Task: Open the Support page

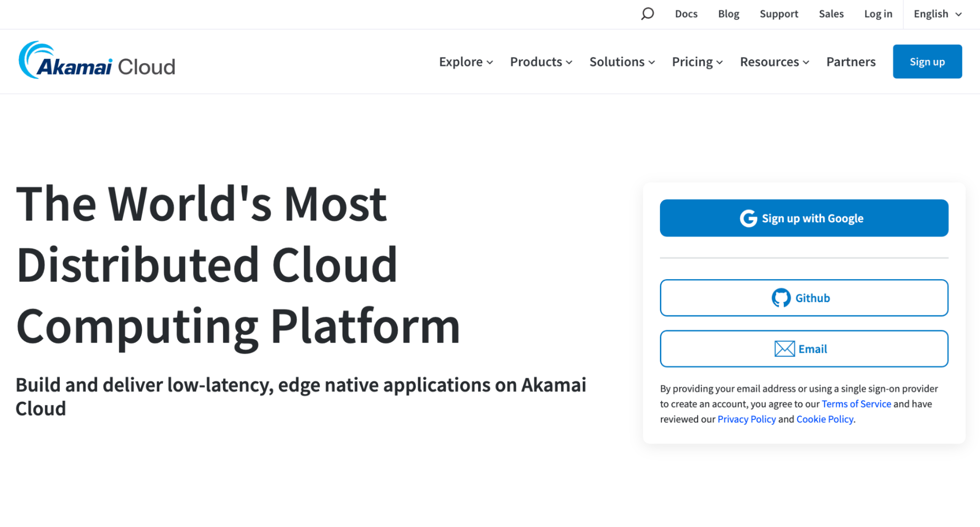Action: [779, 14]
